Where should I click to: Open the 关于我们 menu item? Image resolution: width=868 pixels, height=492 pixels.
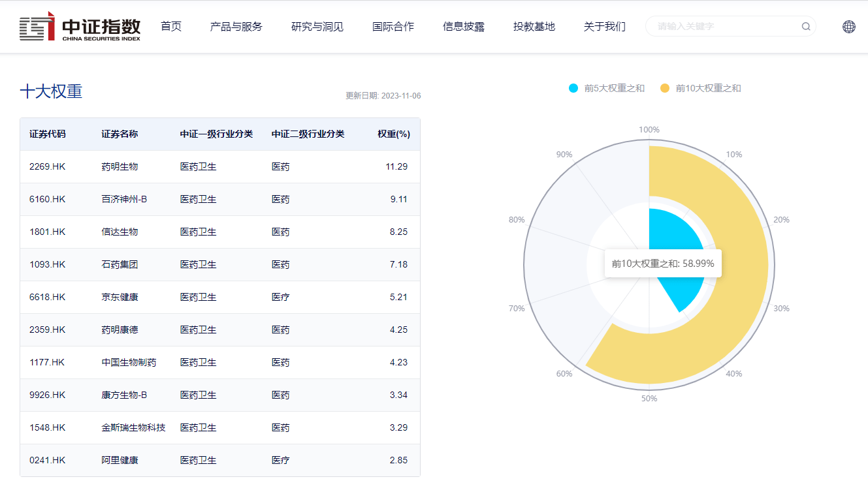point(604,27)
